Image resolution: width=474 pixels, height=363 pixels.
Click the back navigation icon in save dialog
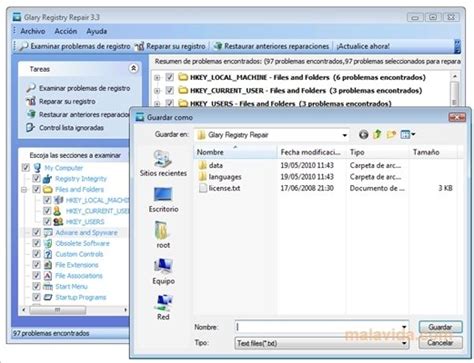(x=364, y=135)
